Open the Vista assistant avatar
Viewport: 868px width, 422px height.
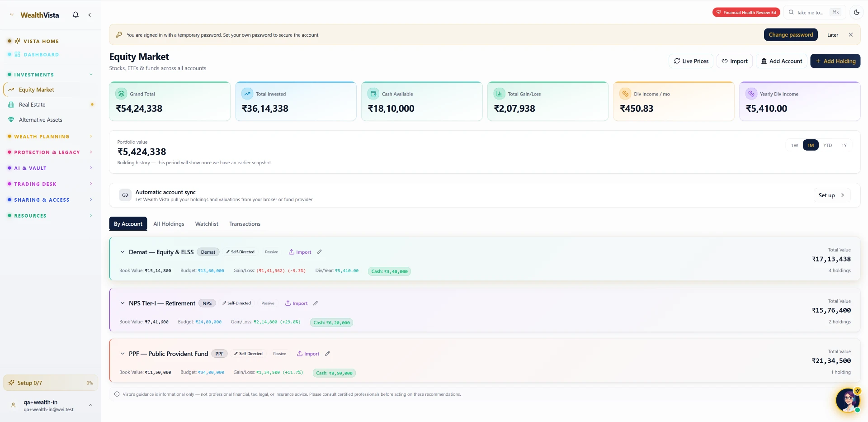tap(847, 400)
